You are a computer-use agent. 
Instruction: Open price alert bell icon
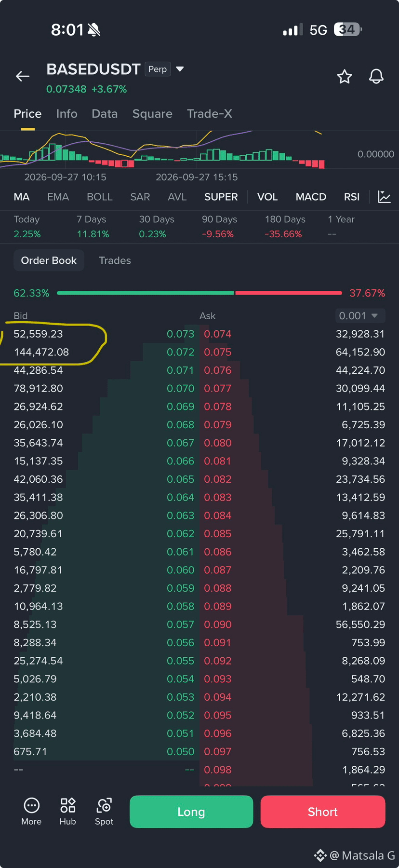(x=376, y=76)
